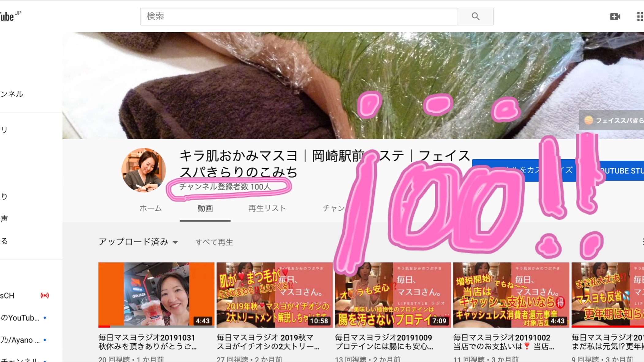Open the create video camera icon
The width and height of the screenshot is (644, 362).
pyautogui.click(x=615, y=17)
